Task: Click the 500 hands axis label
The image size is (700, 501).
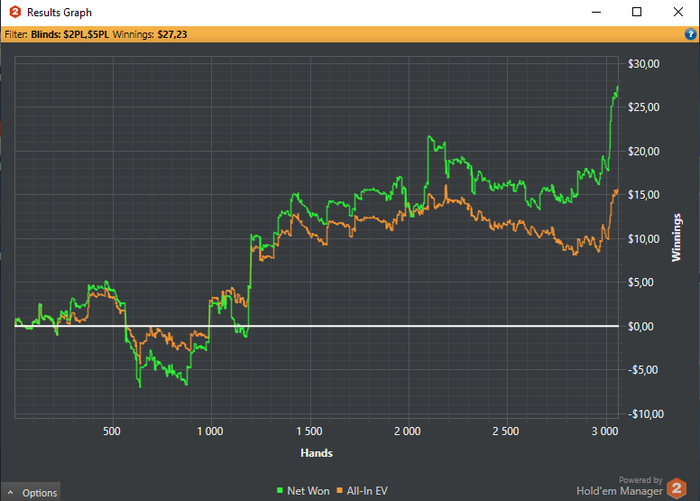Action: 112,431
